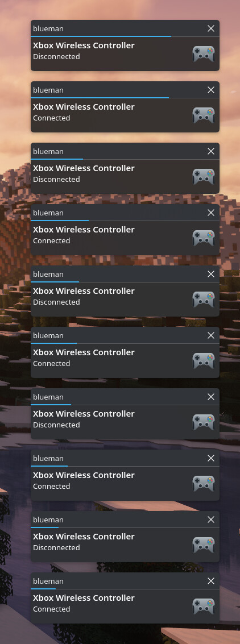This screenshot has height=644, width=240.
Task: Click the gamepad icon in the topmost notification
Action: pos(204,54)
